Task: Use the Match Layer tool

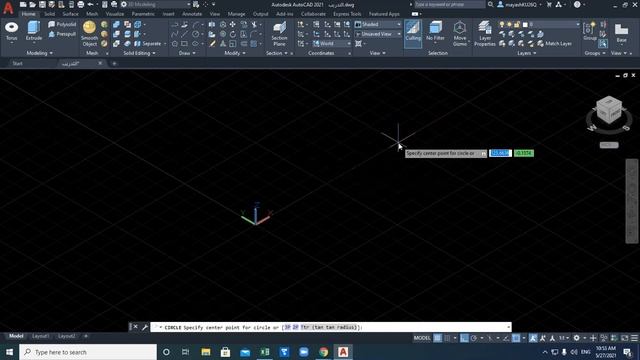Action: tap(554, 44)
